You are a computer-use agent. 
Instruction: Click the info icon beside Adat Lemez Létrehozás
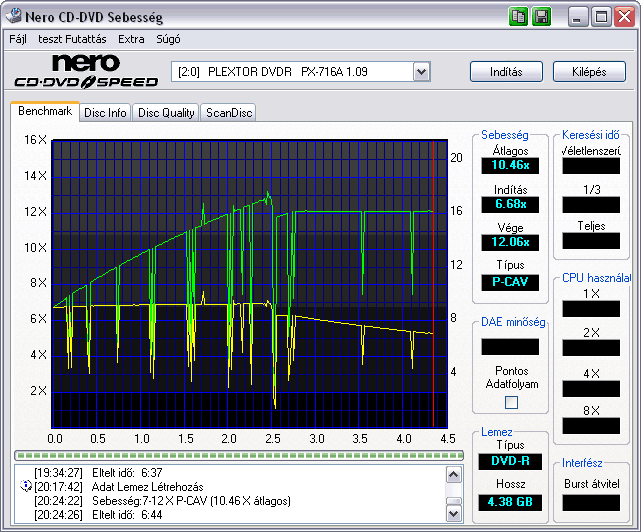(x=26, y=486)
